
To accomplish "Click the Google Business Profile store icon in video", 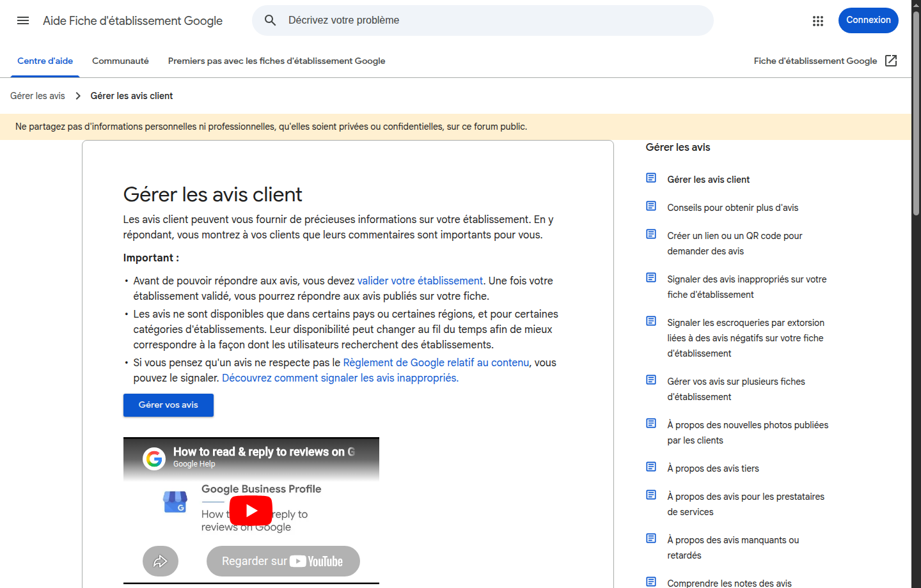I will [x=175, y=502].
